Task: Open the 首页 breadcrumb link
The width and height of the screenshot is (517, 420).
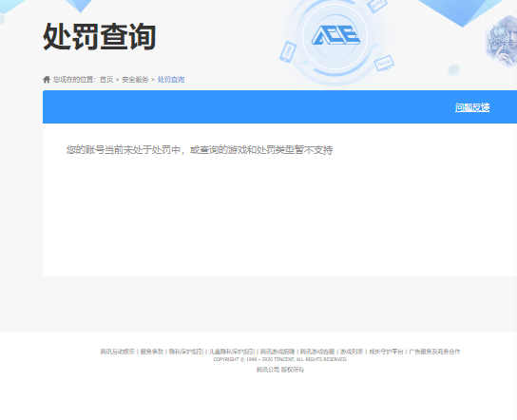Action: pyautogui.click(x=106, y=80)
